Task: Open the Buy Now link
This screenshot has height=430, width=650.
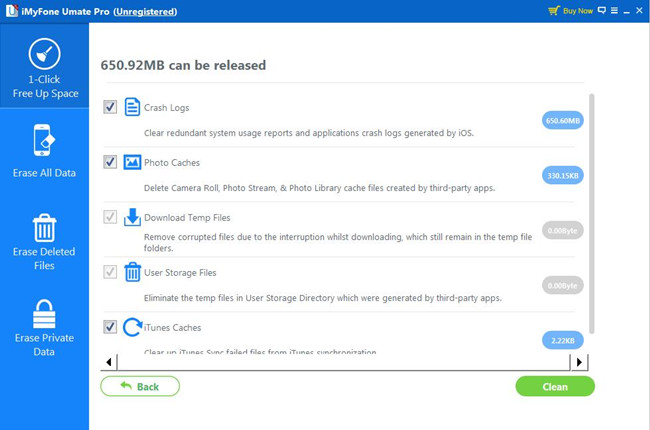Action: [578, 11]
